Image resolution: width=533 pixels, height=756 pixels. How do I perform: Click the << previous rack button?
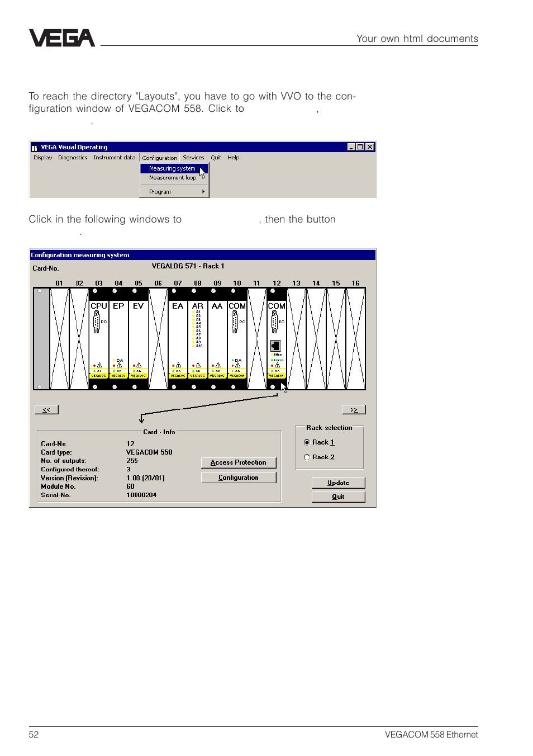[x=46, y=410]
